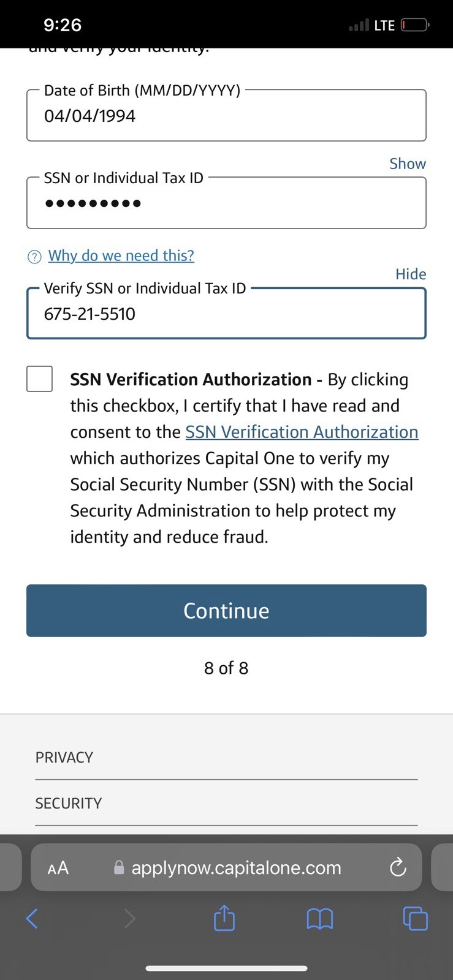Check the SSN Verification Authorization checkbox
Screen dimensions: 453x980
39,379
